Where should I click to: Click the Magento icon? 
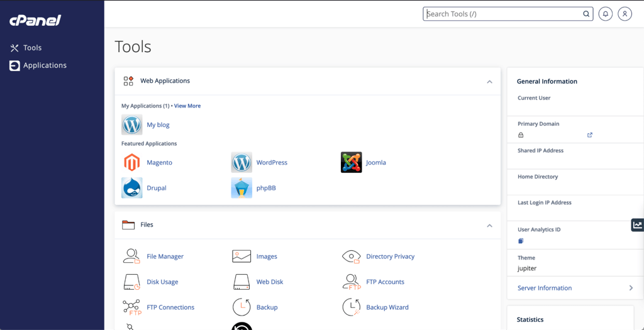tap(132, 163)
